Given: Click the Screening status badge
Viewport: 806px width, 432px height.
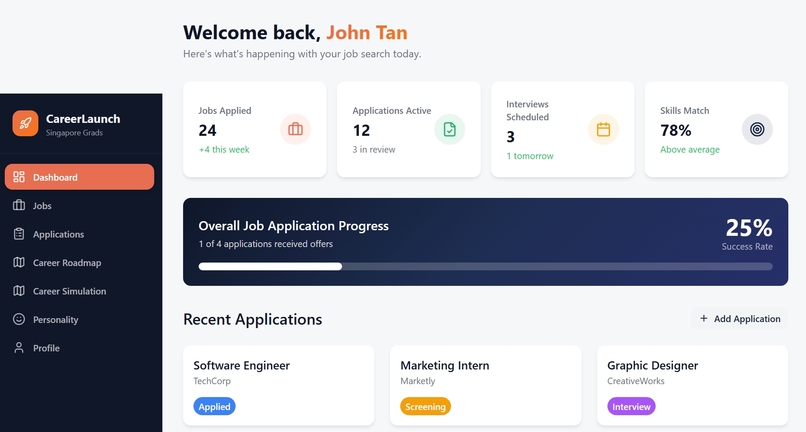Looking at the screenshot, I should click(425, 406).
